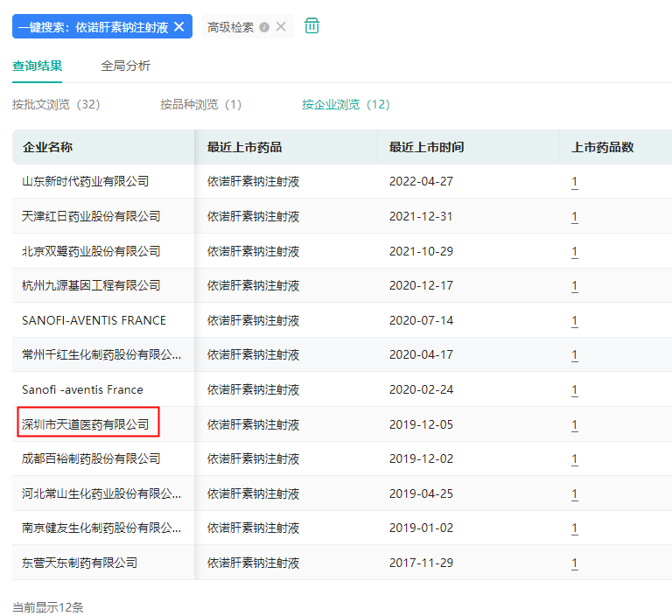This screenshot has height=616, width=672.
Task: Click 深圳市天道医药有限公司 company name
Action: coord(86,424)
